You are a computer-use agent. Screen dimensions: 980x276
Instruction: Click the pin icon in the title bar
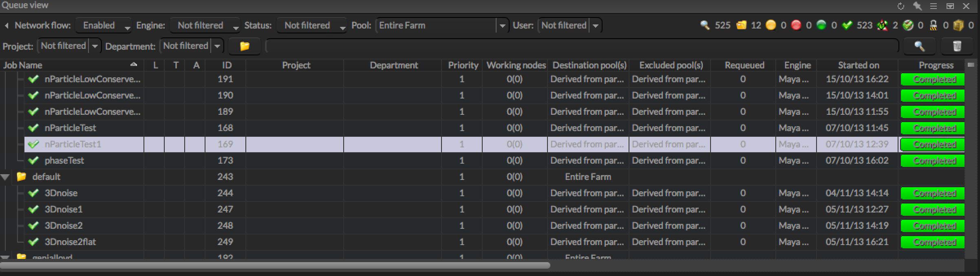point(917,6)
